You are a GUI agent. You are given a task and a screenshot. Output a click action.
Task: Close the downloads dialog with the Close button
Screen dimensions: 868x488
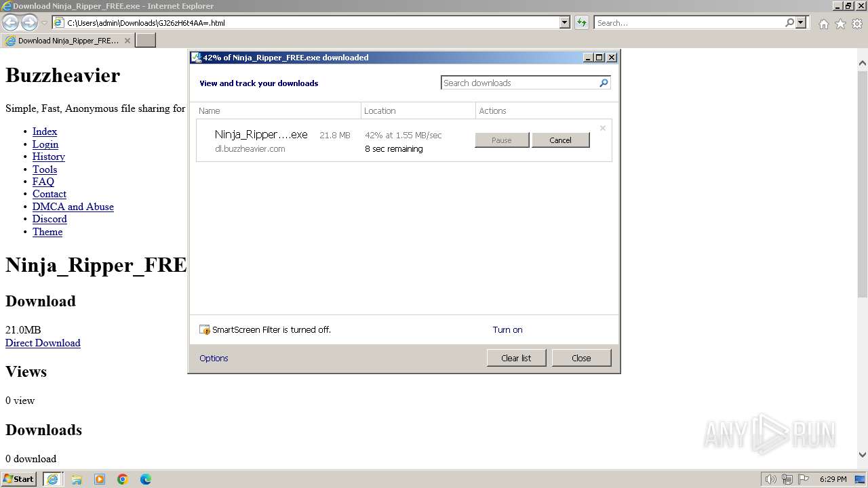click(x=581, y=358)
